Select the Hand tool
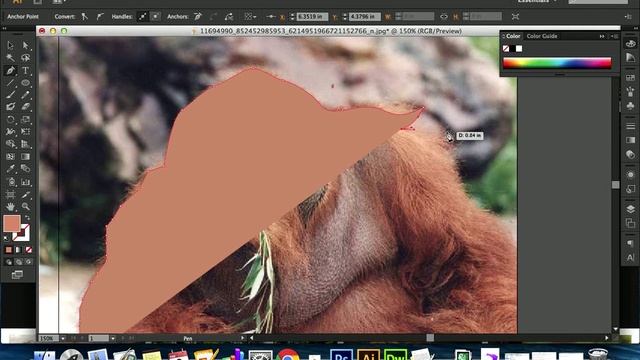 10,207
